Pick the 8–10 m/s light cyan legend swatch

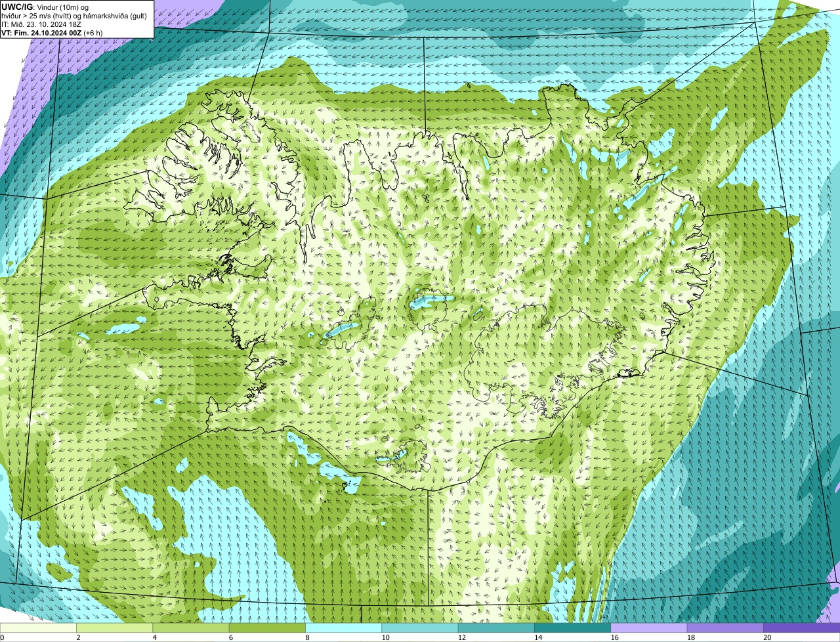(344, 628)
